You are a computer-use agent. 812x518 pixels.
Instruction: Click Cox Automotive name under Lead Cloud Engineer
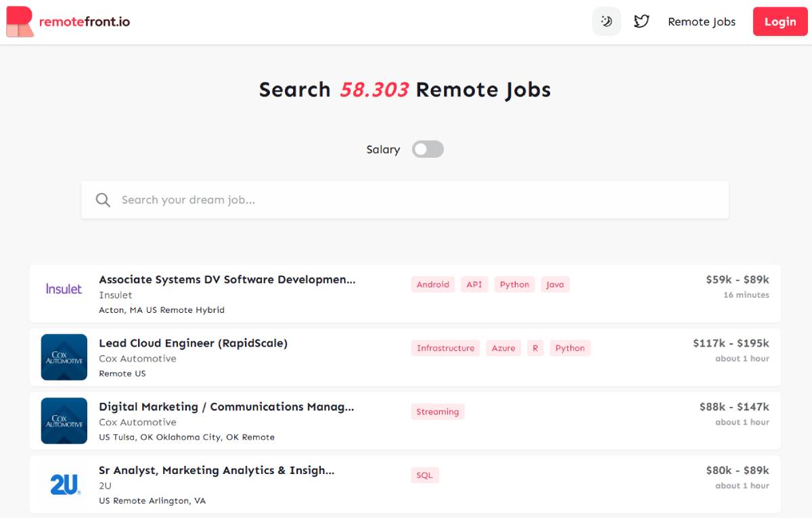click(x=137, y=359)
